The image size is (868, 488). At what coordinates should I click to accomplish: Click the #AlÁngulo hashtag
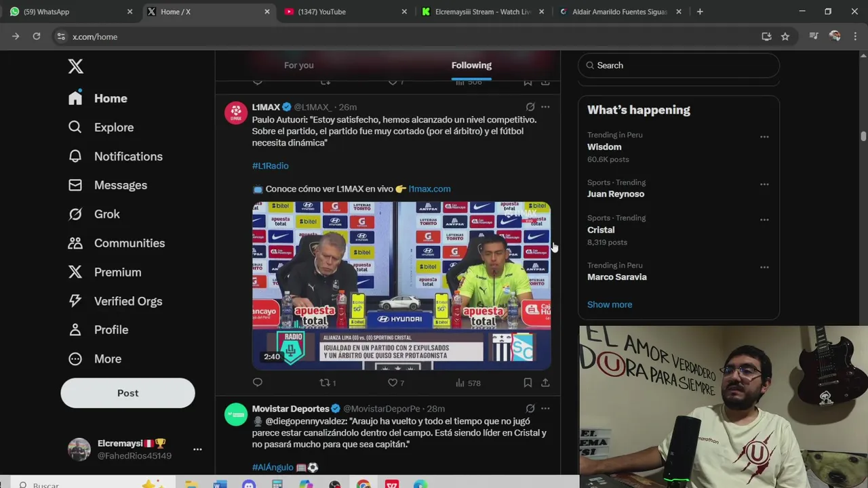tap(273, 467)
